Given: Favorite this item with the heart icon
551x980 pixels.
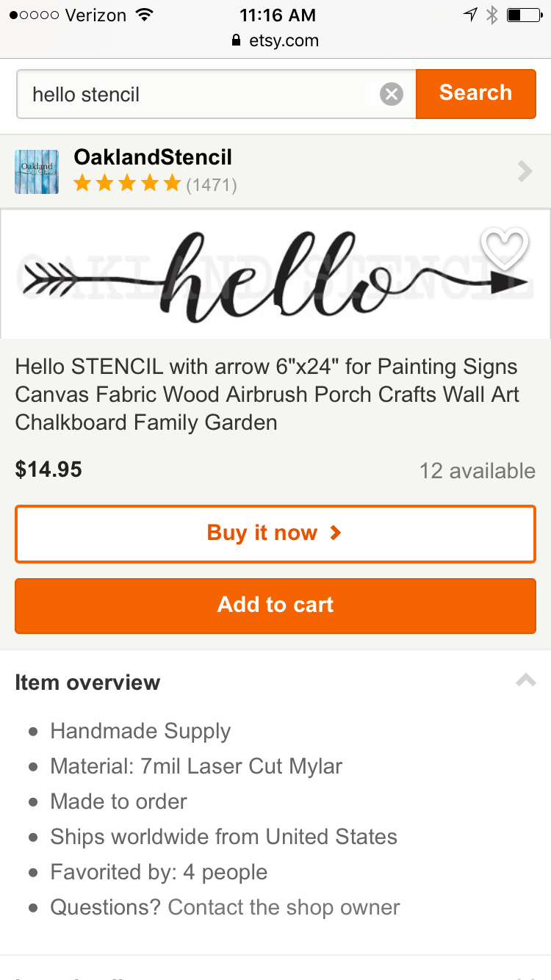Looking at the screenshot, I should 504,248.
